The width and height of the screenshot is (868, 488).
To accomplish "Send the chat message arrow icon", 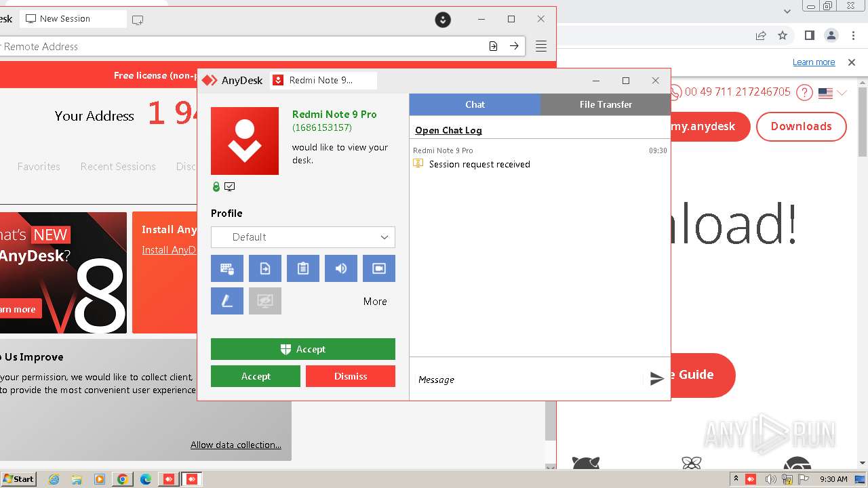I will click(x=656, y=379).
